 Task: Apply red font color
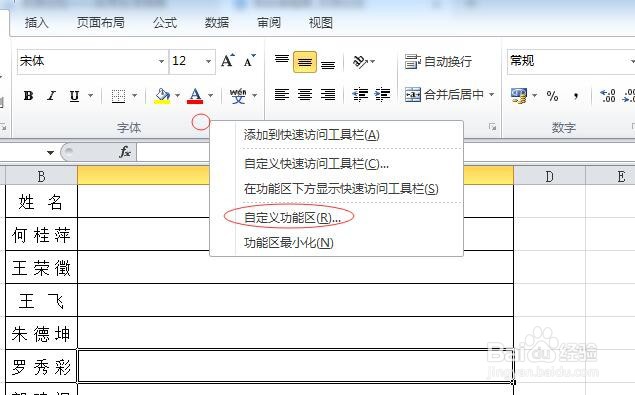(195, 96)
